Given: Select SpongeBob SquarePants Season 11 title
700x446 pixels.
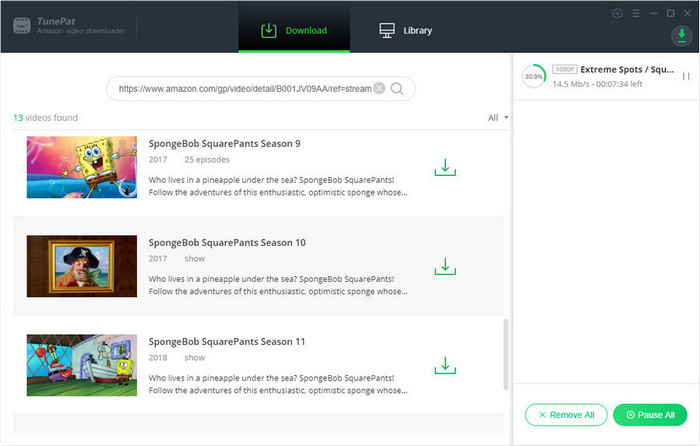Looking at the screenshot, I should tap(227, 341).
